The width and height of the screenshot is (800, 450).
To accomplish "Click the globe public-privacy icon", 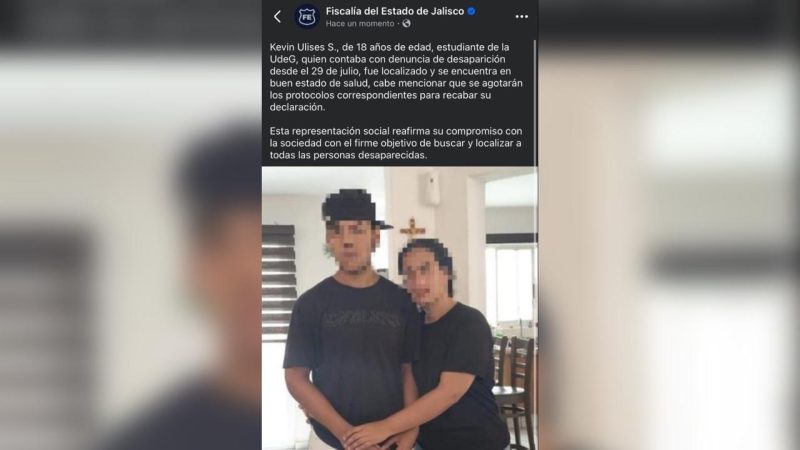I will click(406, 23).
